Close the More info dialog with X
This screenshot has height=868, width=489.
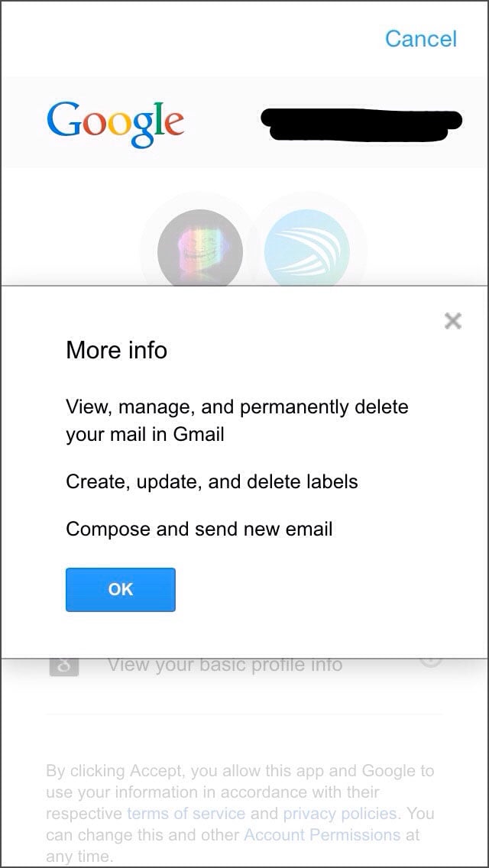(x=453, y=320)
